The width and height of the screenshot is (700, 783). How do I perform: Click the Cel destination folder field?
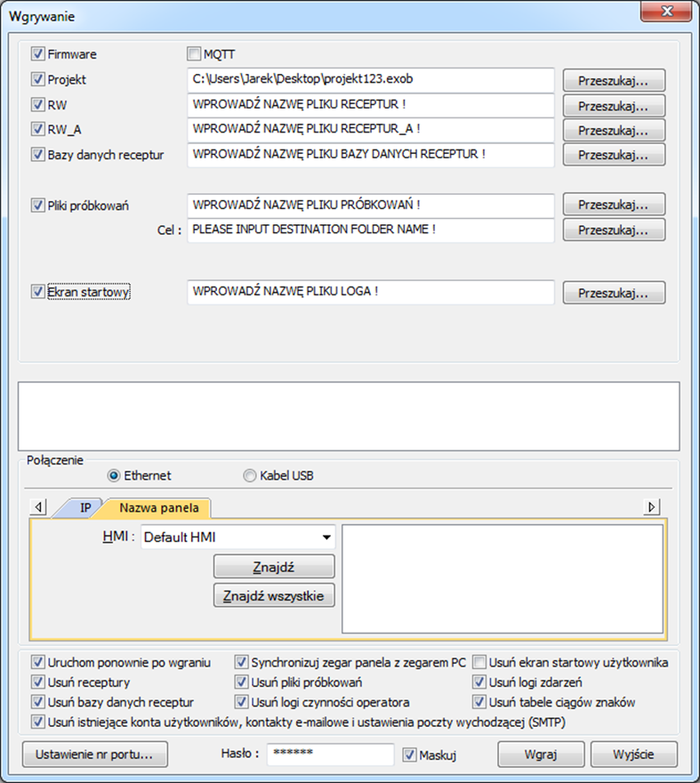pyautogui.click(x=371, y=230)
